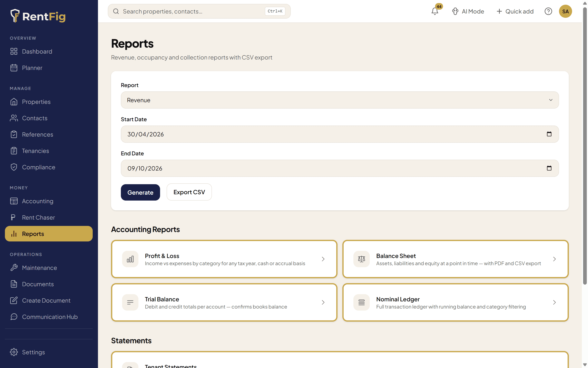Open the Create Document page
The image size is (588, 368).
tap(49, 300)
